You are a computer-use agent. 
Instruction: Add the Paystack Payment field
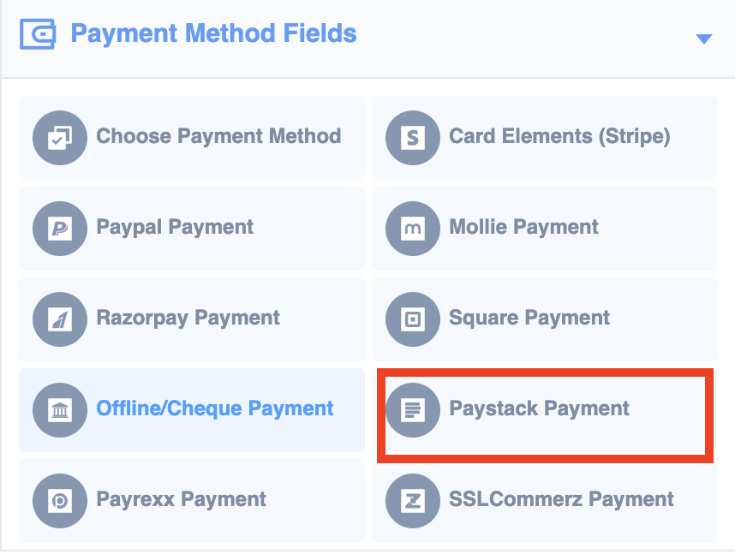[545, 410]
